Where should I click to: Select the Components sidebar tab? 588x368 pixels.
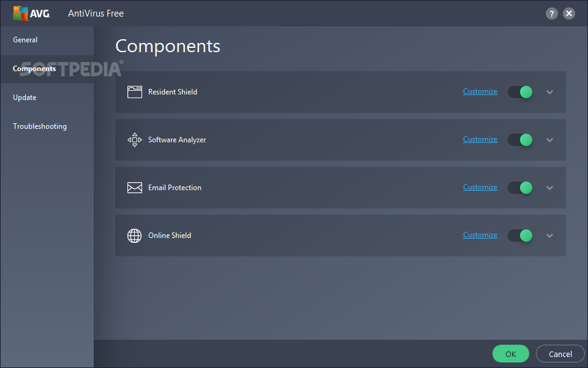pos(47,69)
